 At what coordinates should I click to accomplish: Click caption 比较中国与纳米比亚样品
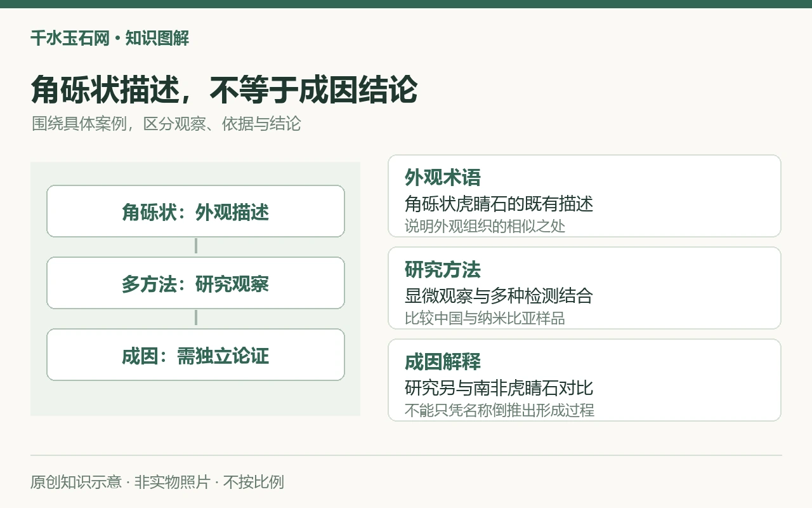click(x=485, y=317)
